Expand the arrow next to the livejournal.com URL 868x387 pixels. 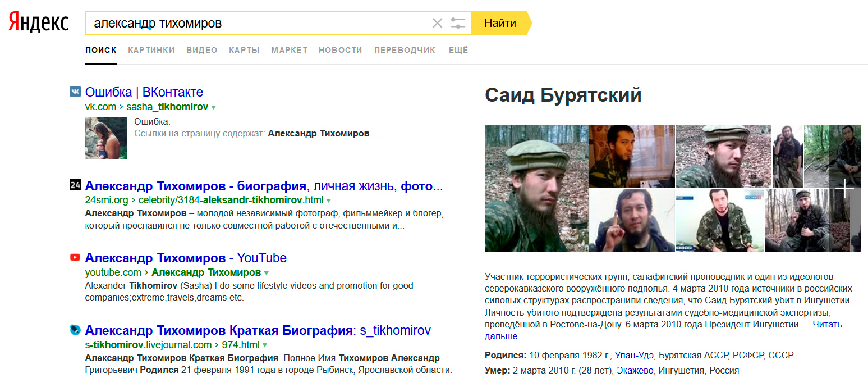pyautogui.click(x=265, y=345)
